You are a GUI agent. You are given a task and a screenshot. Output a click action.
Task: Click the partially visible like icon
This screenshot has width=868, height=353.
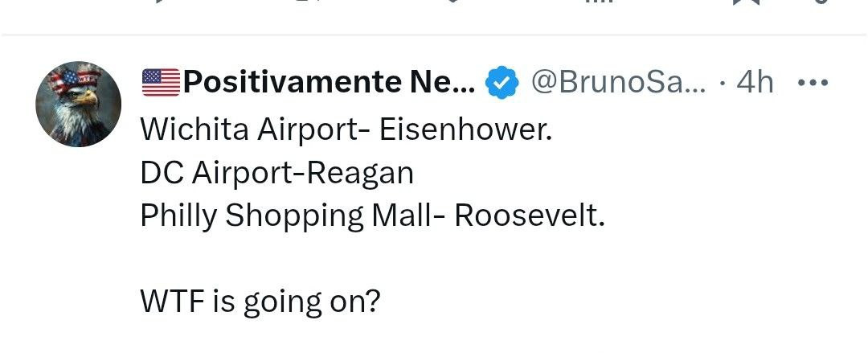[452, 2]
